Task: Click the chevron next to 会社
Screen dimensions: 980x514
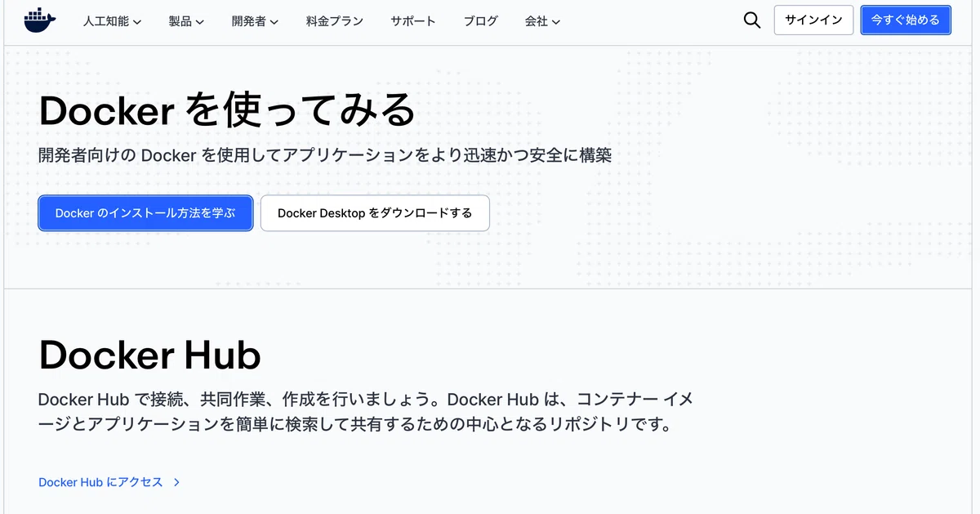Action: pos(555,22)
